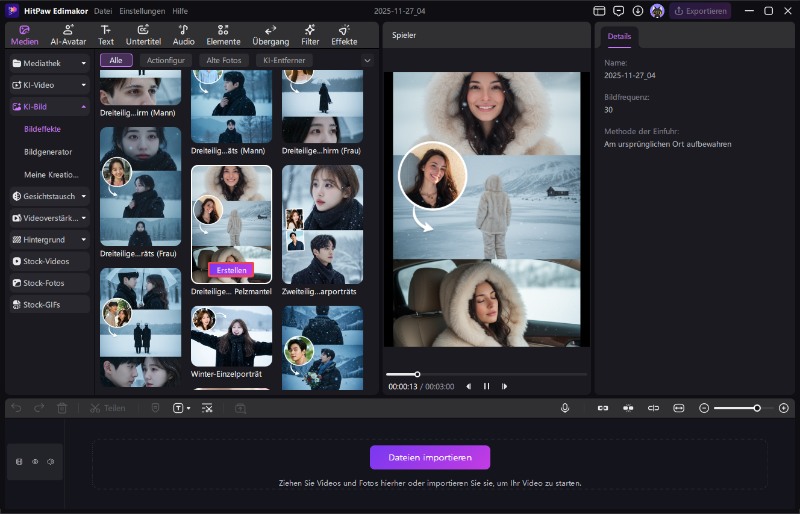The height and width of the screenshot is (514, 800).
Task: Select the Alte Fotos filter tab
Action: pyautogui.click(x=224, y=61)
